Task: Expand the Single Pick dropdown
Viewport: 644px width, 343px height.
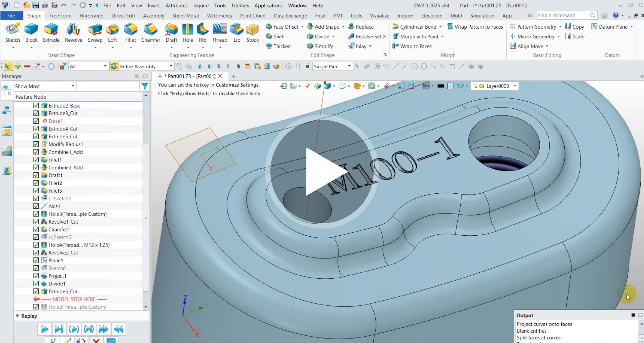Action: coord(349,66)
